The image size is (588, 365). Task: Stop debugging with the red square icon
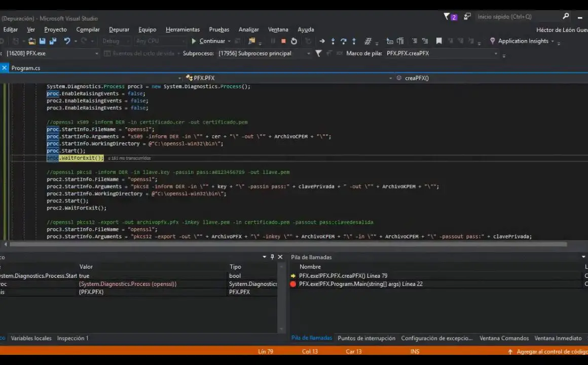tap(283, 41)
